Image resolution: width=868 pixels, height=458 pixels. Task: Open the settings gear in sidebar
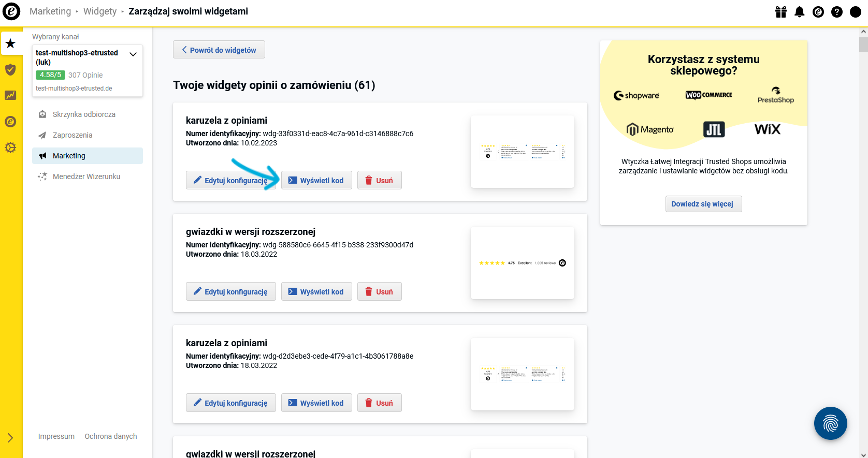pos(11,147)
